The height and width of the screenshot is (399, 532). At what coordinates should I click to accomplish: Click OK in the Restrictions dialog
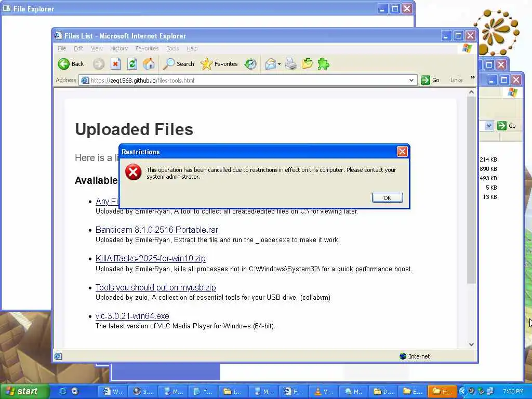click(387, 198)
